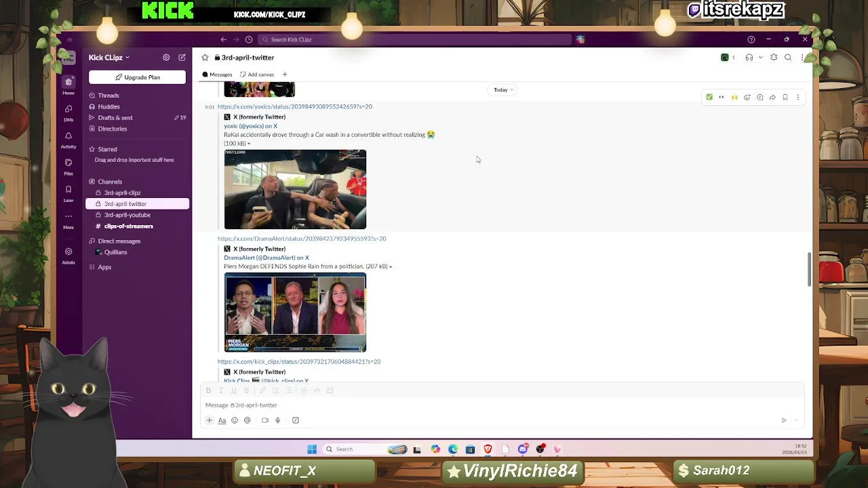React with green checkmark emoji
868x488 pixels.
pyautogui.click(x=709, y=98)
